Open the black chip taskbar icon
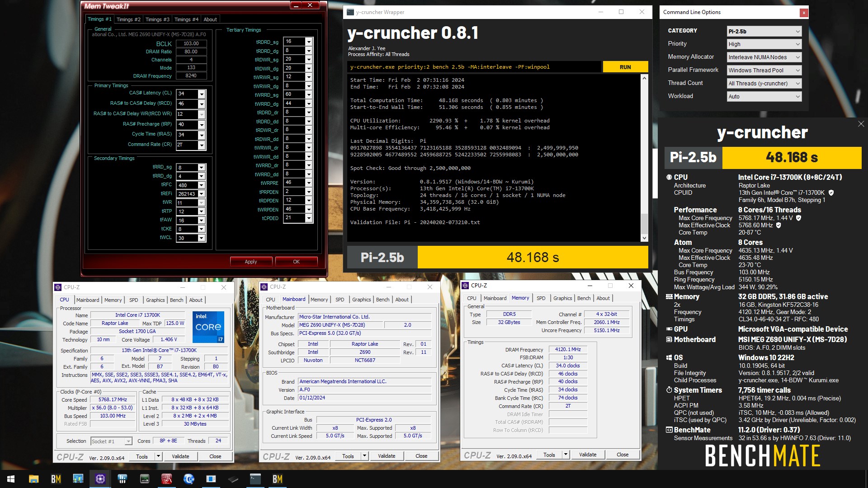868x488 pixels. (233, 479)
